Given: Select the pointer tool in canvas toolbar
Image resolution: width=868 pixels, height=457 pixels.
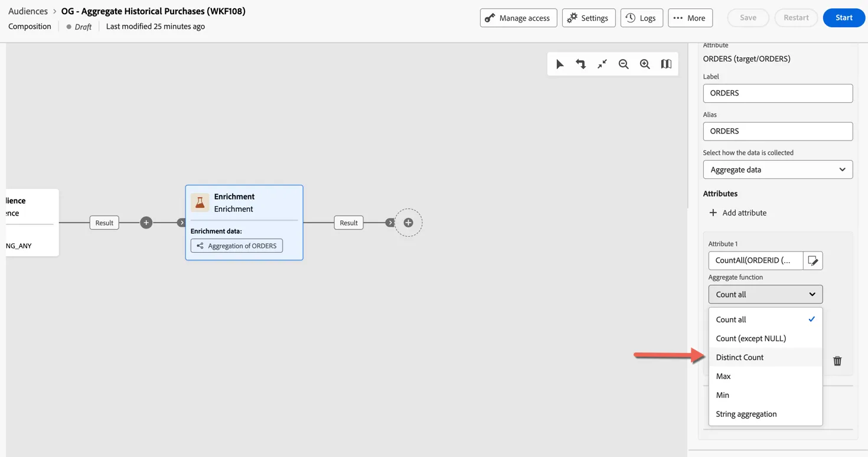Looking at the screenshot, I should pos(560,64).
